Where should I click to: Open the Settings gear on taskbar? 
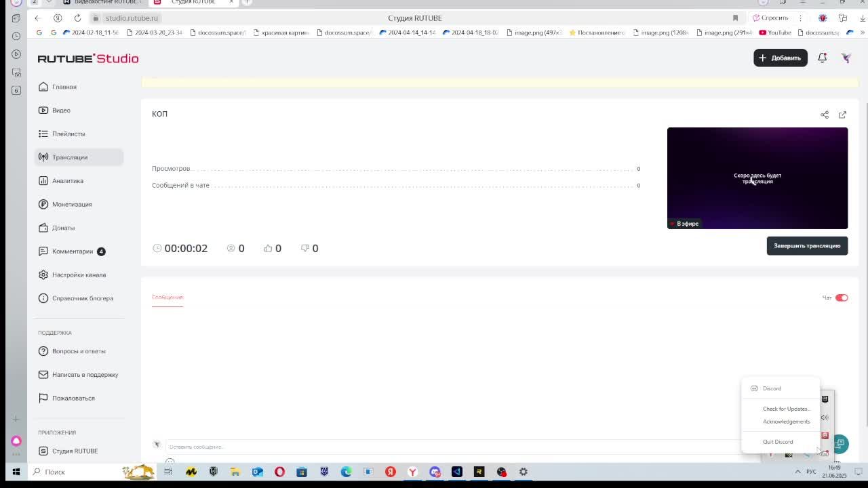(524, 472)
